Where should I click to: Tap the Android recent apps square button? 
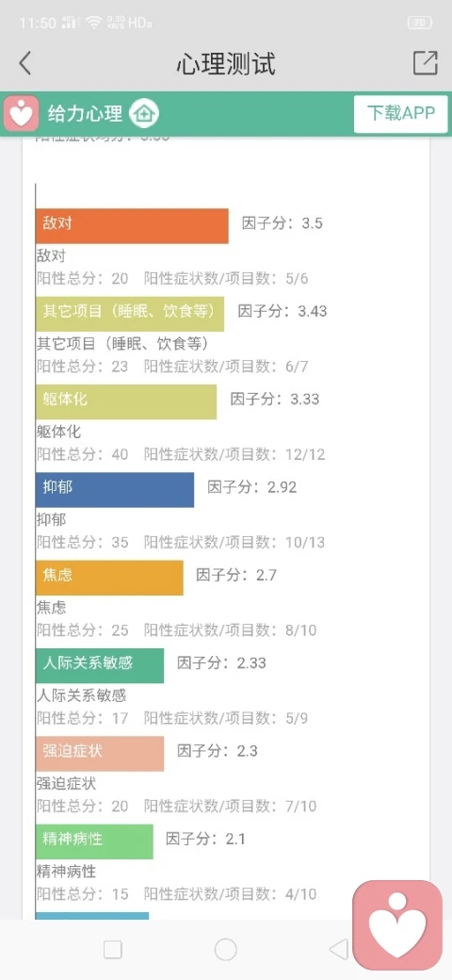coord(113,950)
